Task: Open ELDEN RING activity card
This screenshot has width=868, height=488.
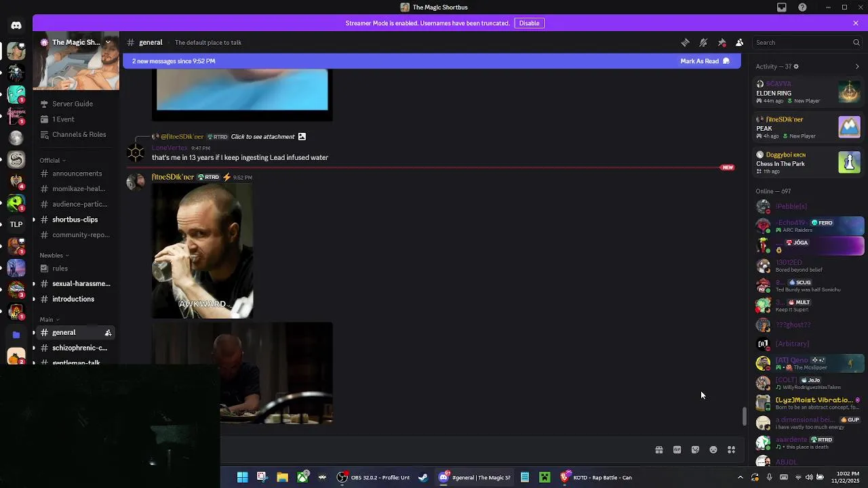Action: tap(808, 92)
